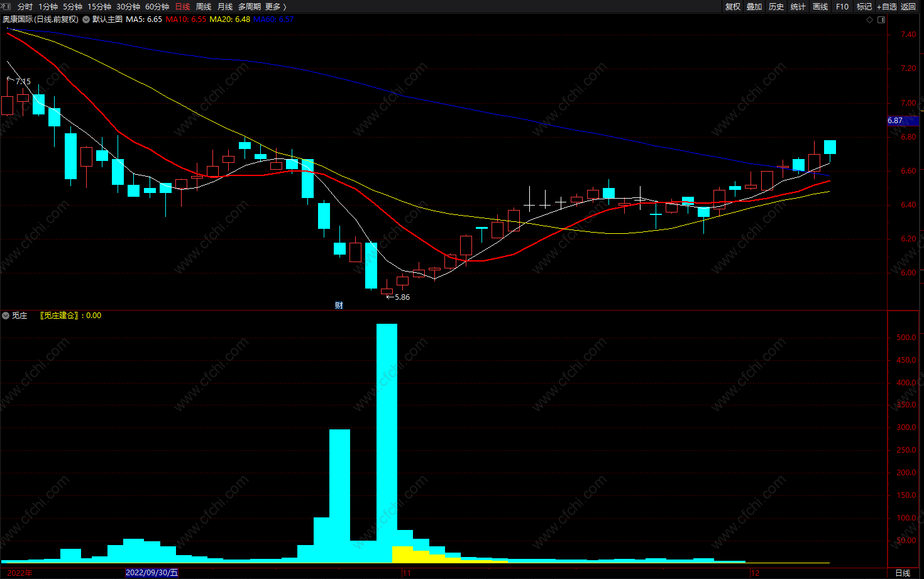Add stock via +自选 button
This screenshot has width=924, height=579.
pos(887,6)
